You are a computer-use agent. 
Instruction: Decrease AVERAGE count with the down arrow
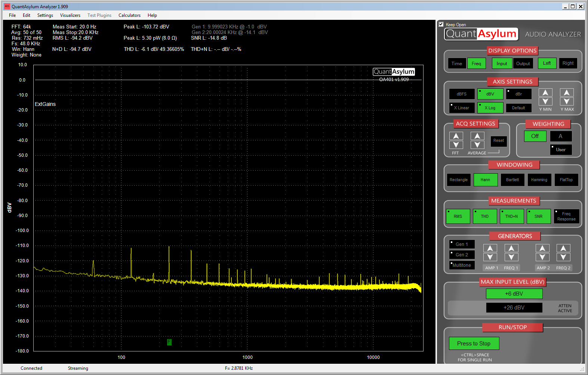(477, 145)
